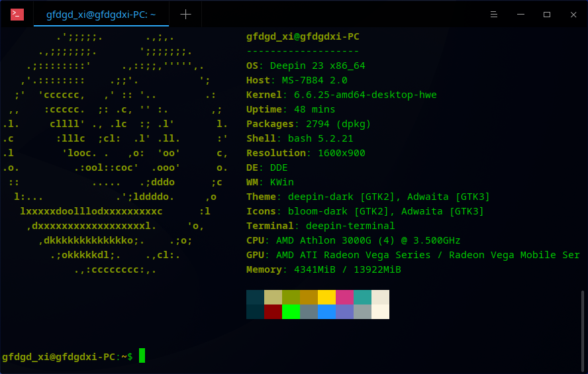The height and width of the screenshot is (374, 588).
Task: Click the 'Uptime: 48 mins' line
Action: click(291, 109)
